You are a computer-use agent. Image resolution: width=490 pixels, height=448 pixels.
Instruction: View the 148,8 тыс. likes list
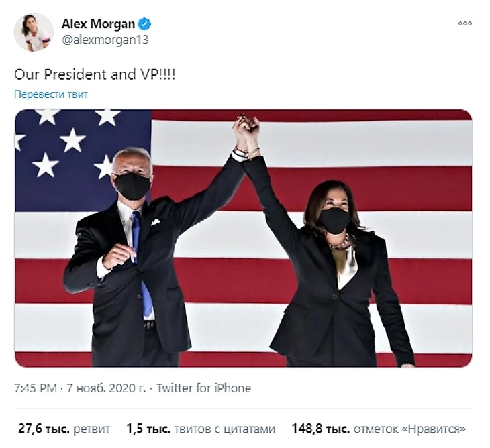(379, 429)
